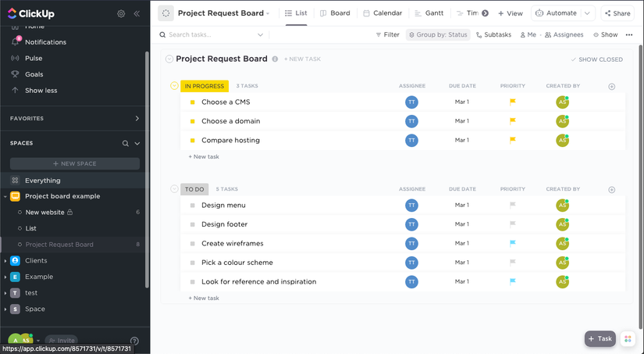The image size is (644, 354).
Task: Collapse the Spaces section chevron
Action: 137,144
